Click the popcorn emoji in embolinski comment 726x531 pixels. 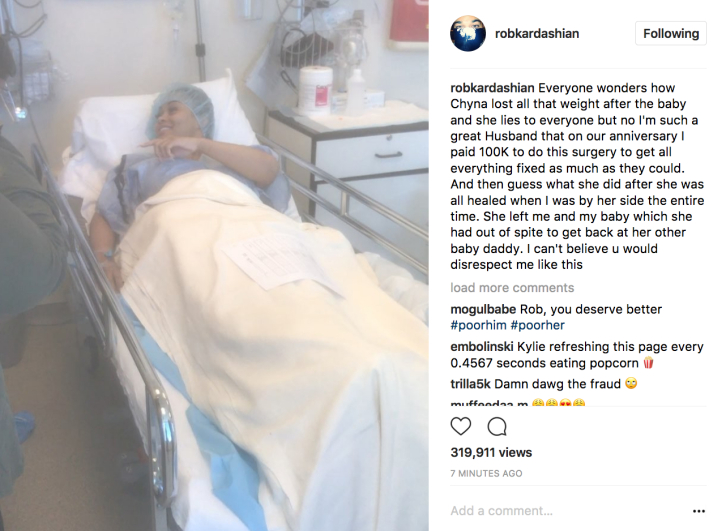click(x=648, y=362)
